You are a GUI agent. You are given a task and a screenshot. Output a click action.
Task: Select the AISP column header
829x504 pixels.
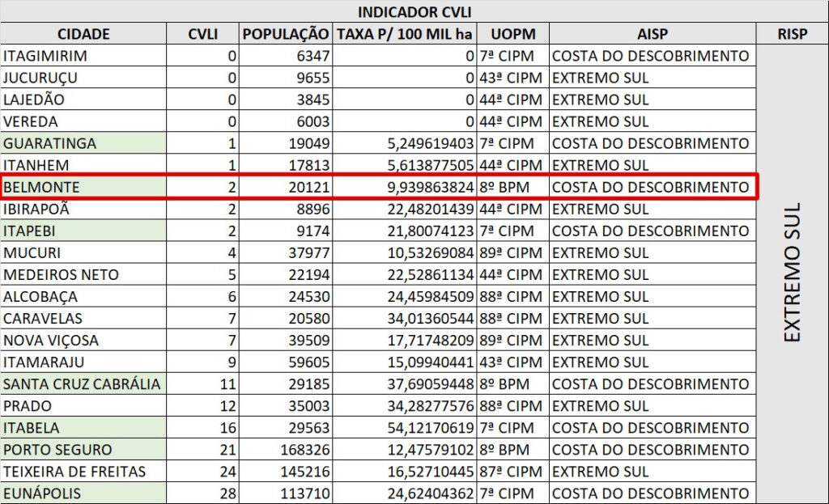[x=652, y=34]
